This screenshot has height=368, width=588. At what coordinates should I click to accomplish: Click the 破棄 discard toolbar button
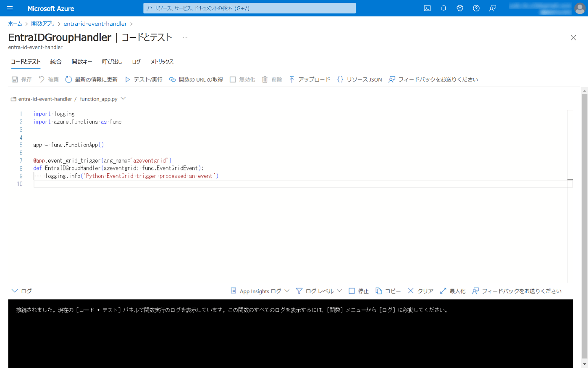(49, 79)
